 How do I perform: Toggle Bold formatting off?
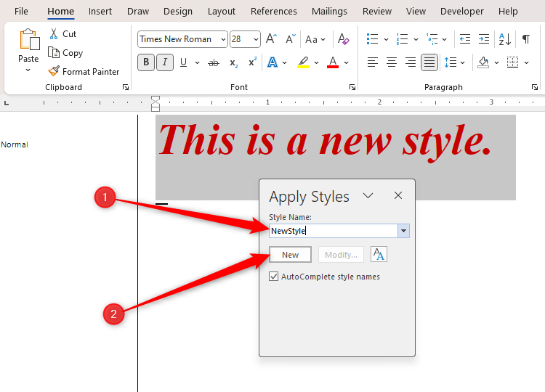click(146, 63)
